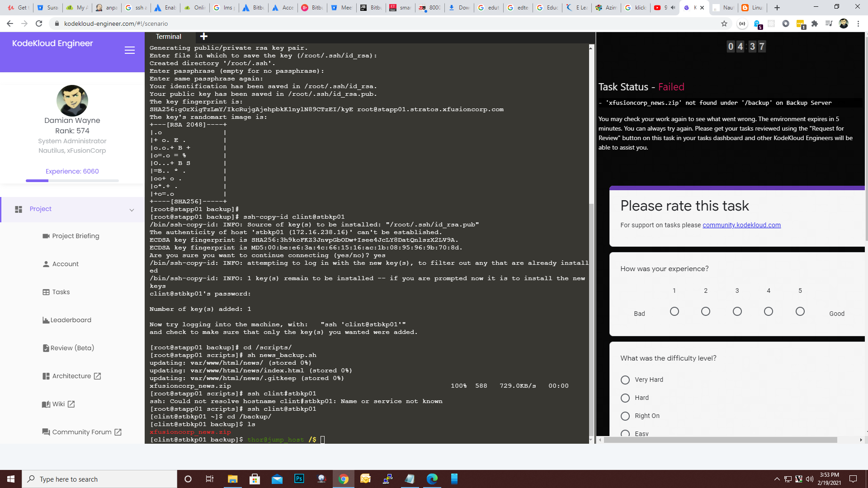The image size is (868, 488).
Task: Click Review (Beta) in sidebar
Action: tap(72, 348)
